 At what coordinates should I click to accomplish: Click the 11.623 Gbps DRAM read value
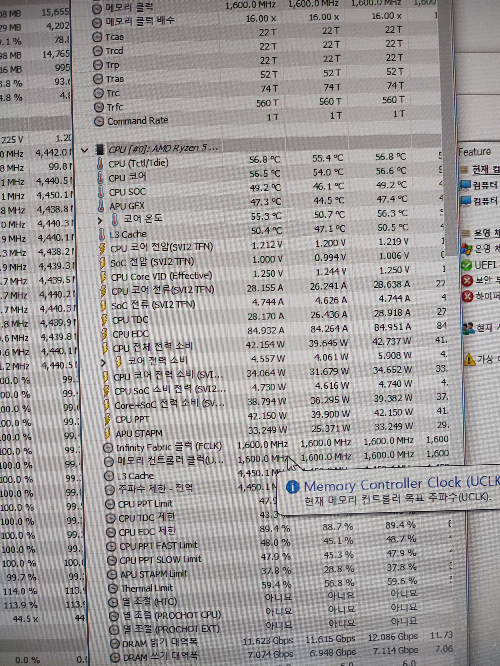[268, 641]
